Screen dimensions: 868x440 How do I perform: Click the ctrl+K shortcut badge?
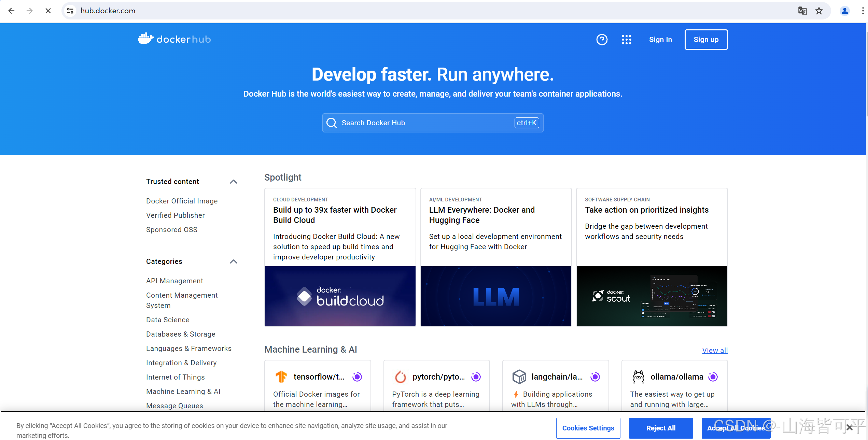527,123
